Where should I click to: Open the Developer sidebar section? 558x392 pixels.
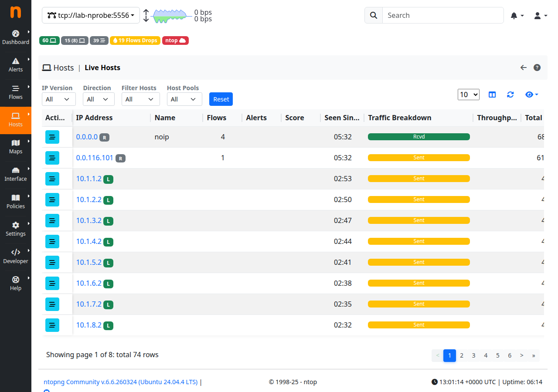coord(16,256)
